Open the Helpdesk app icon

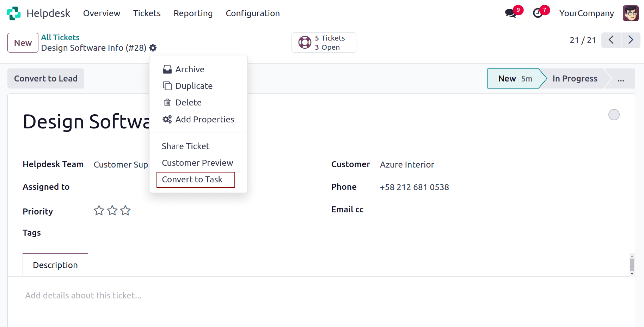tap(13, 13)
